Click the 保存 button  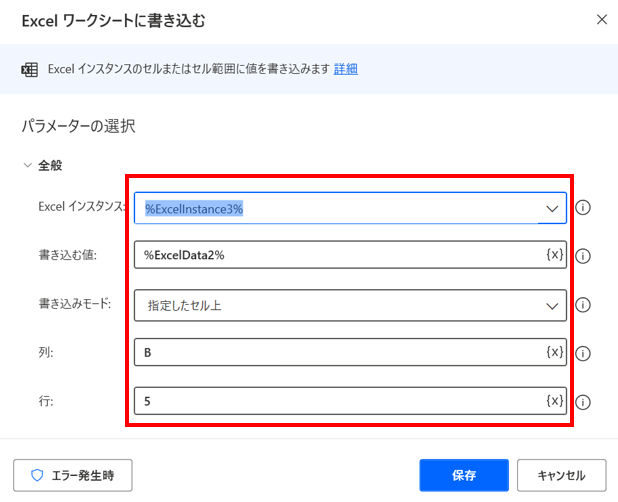(464, 475)
